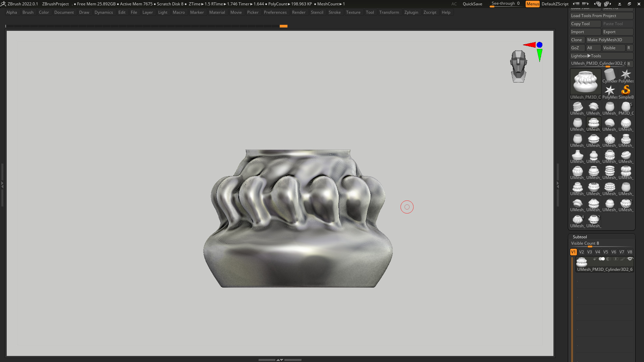Click the QuickSave button
644x362 pixels.
pyautogui.click(x=472, y=4)
